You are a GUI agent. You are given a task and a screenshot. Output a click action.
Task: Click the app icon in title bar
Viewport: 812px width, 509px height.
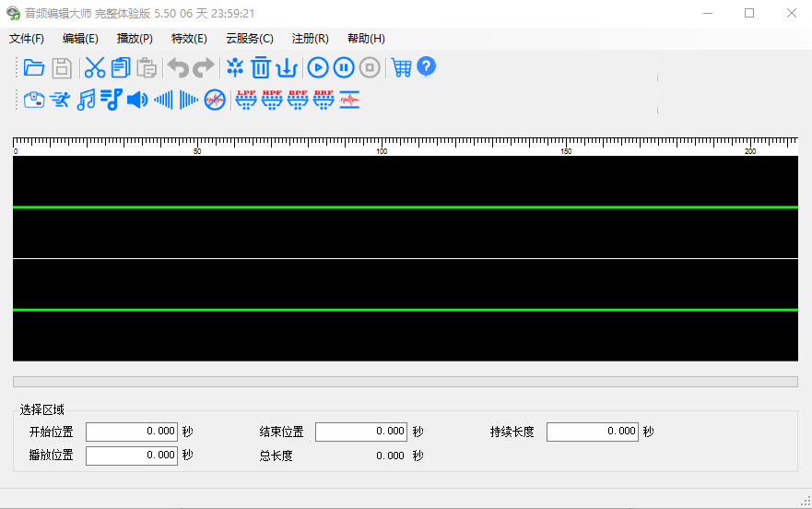[13, 14]
